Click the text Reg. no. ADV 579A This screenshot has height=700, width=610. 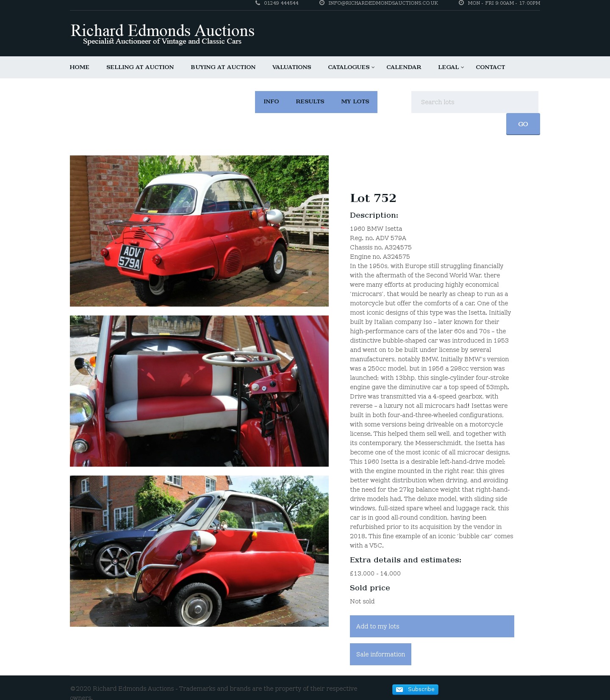click(x=378, y=238)
